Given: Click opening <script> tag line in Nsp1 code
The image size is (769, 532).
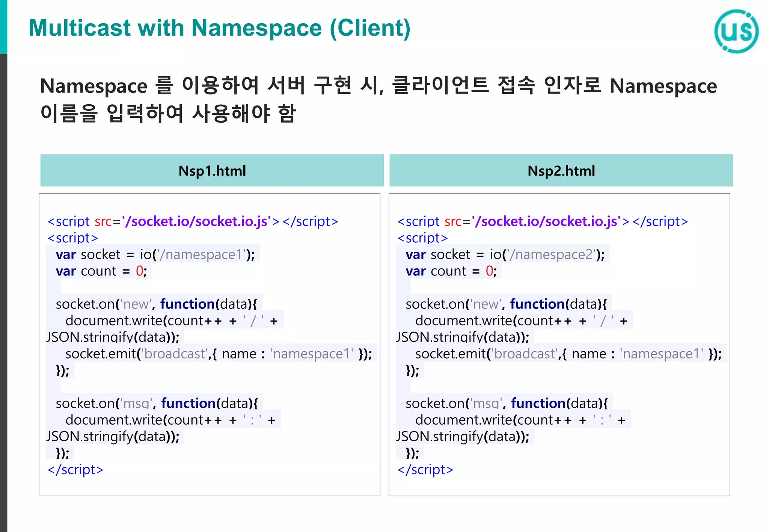Looking at the screenshot, I should click(x=73, y=238).
